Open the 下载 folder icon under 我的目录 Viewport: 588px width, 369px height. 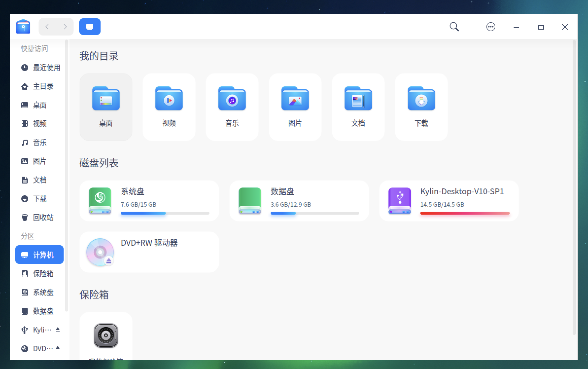tap(421, 99)
